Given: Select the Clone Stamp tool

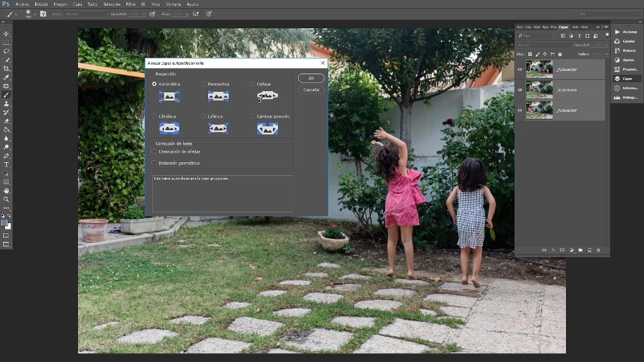Looking at the screenshot, I should 6,104.
